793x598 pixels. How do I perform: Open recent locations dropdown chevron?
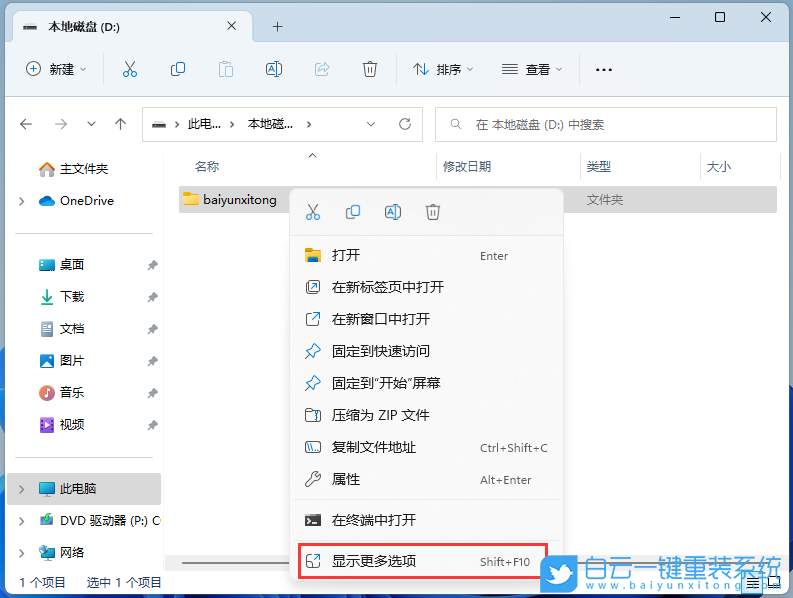[91, 124]
